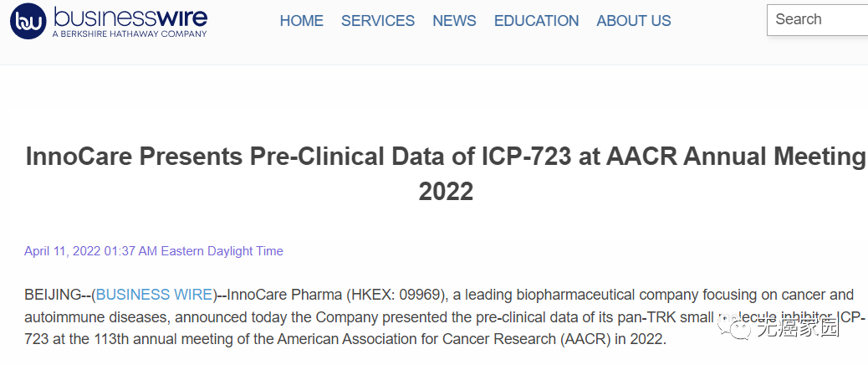Viewport: 868px width, 365px height.
Task: Click the Berkshire Hathaway Company tagline
Action: (x=129, y=34)
